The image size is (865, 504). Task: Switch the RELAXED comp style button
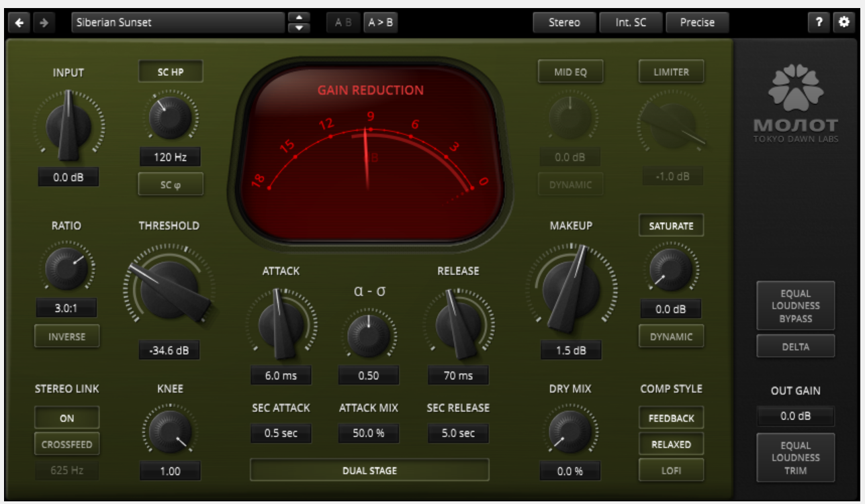671,444
